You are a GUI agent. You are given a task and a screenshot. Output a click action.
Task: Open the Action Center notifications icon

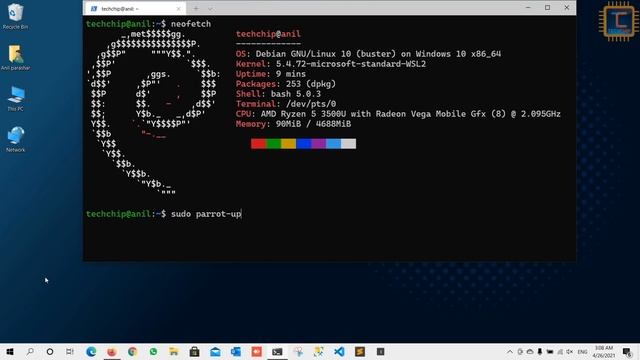coord(627,351)
